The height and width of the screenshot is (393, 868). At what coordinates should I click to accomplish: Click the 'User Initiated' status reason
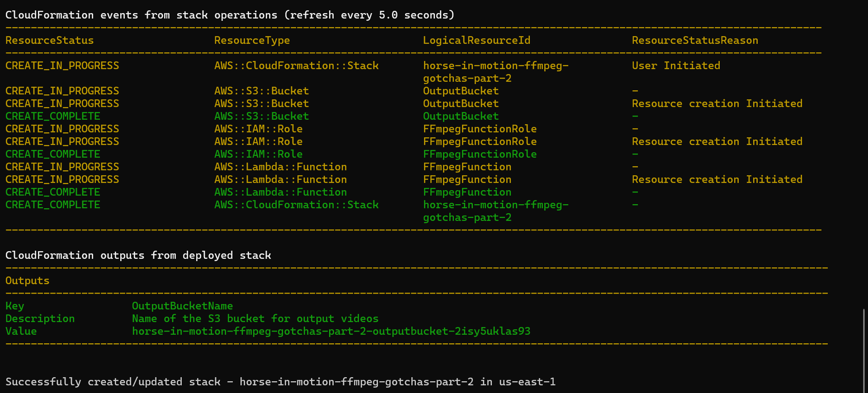pos(676,66)
